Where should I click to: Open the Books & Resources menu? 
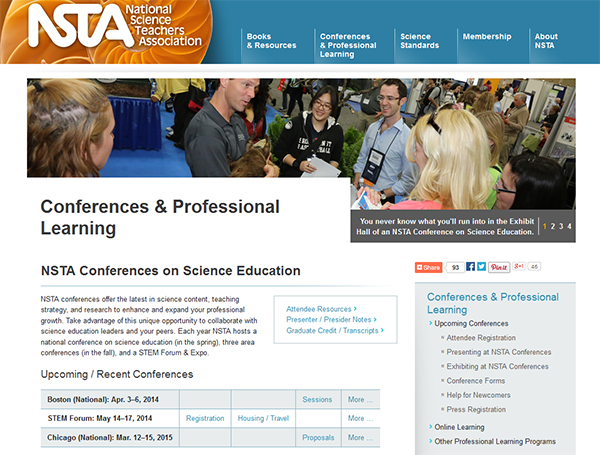coord(271,41)
